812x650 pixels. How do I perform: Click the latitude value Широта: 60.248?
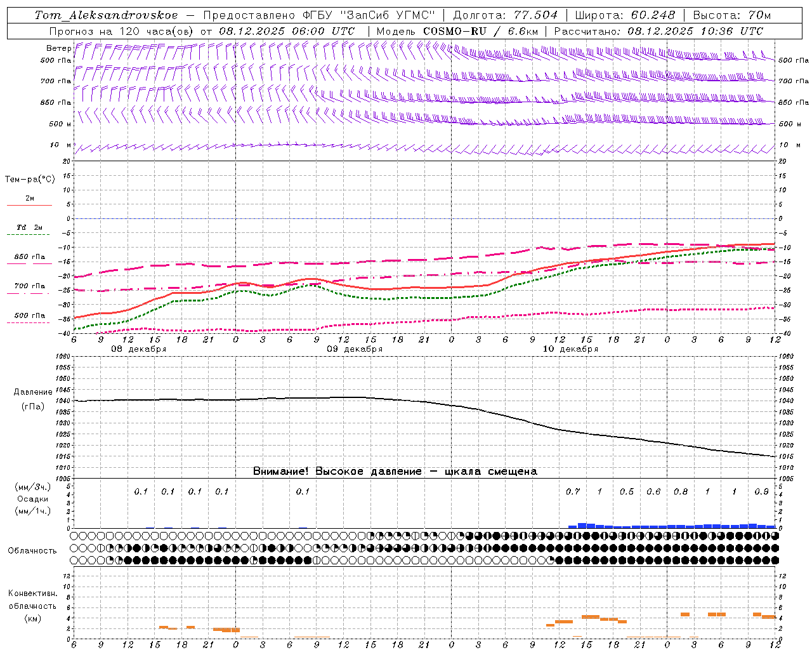625,15
